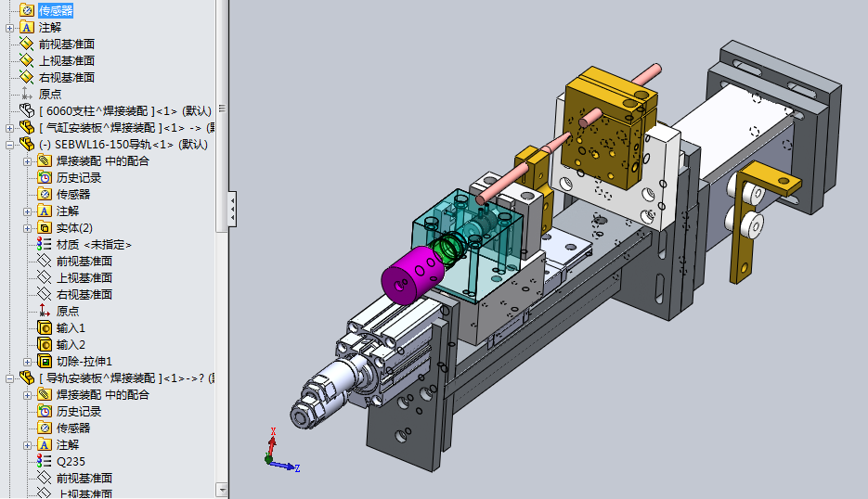Expand the 切除-拉伸1 feature
Viewport: 868px width, 499px height.
click(x=27, y=362)
